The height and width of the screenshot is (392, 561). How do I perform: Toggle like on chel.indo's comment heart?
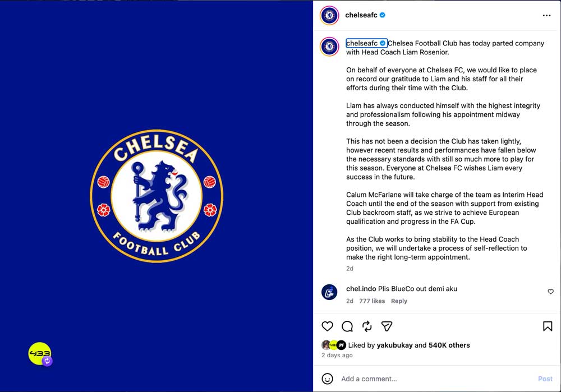550,292
